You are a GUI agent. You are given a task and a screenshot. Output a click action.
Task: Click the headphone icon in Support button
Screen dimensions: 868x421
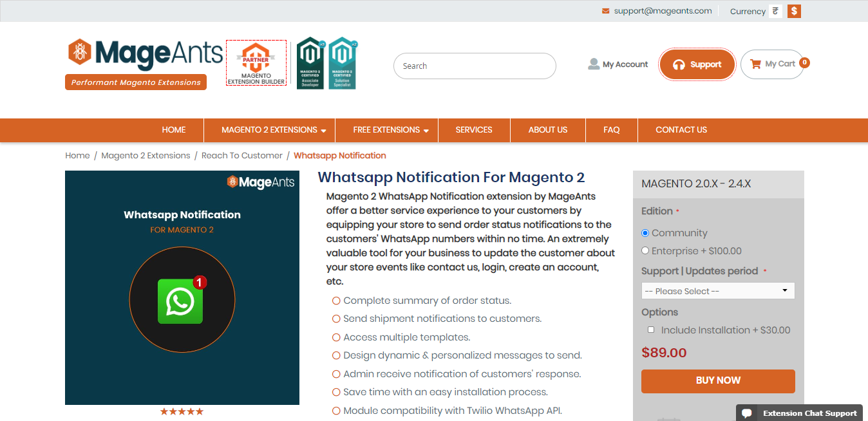tap(679, 64)
